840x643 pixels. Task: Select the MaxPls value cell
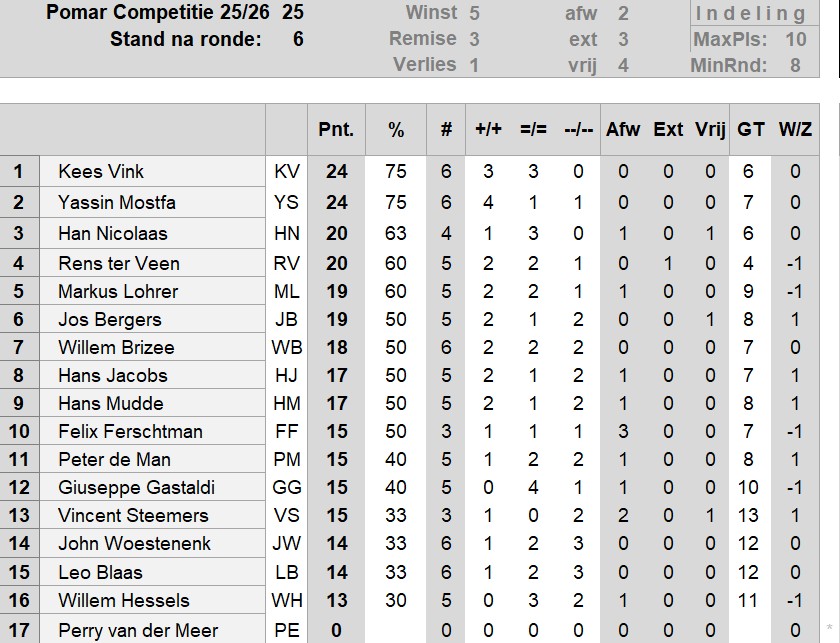pos(795,40)
